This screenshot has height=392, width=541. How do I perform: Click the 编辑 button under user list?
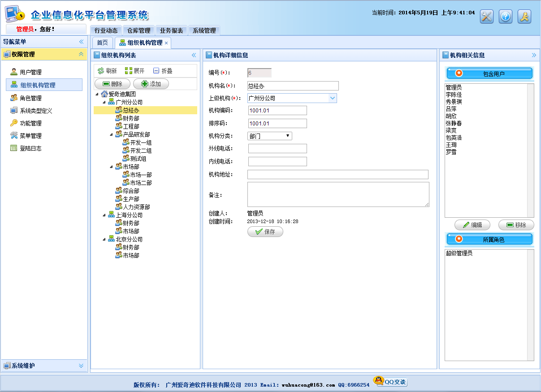click(x=472, y=225)
